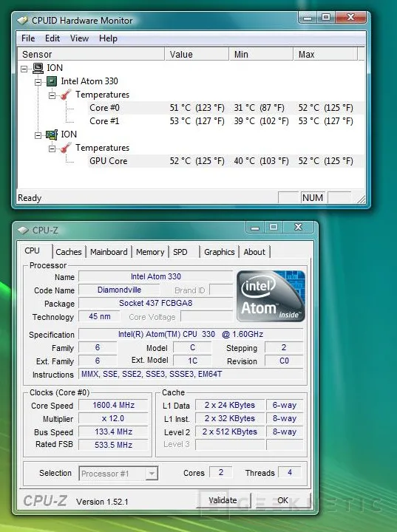The image size is (397, 532).
Task: Click the Validate button
Action: (223, 500)
